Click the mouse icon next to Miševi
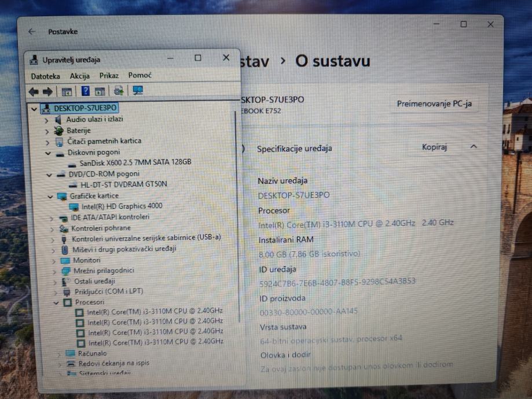 pos(65,250)
